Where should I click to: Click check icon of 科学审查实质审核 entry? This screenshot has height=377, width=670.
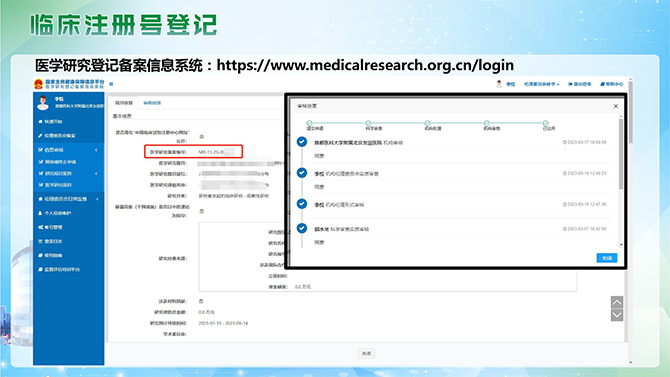click(x=302, y=228)
